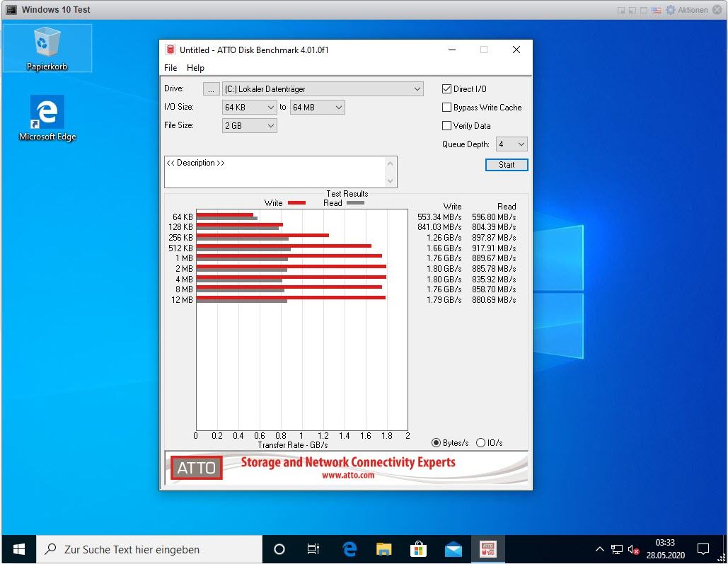Click the 596.80 MB/s read value
This screenshot has height=564, width=728.
point(494,217)
